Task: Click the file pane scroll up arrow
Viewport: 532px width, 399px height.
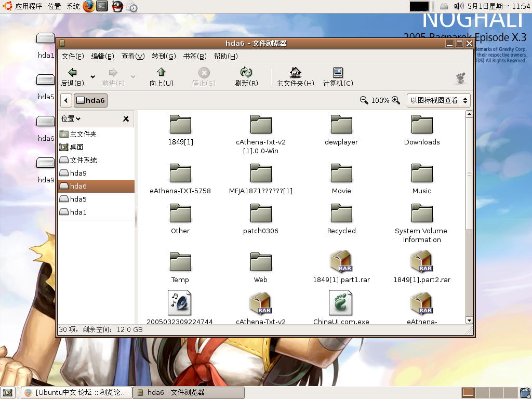Action: tap(469, 114)
